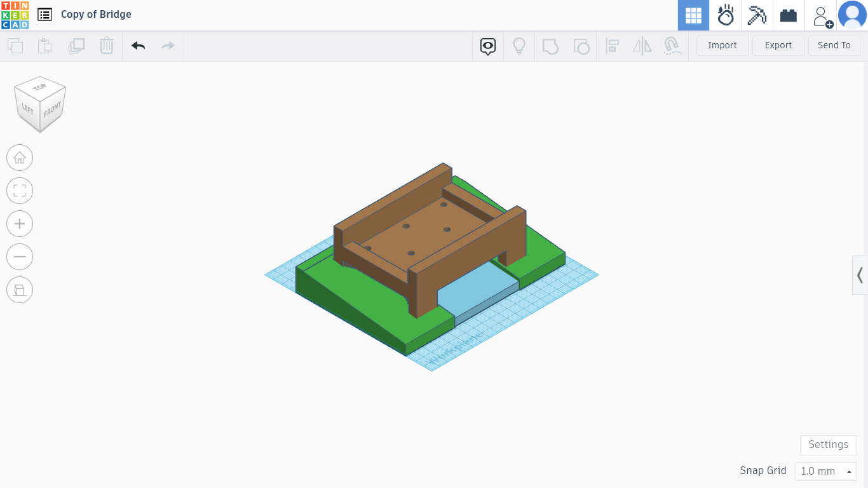Open the design menu list icon
Screen dimensions: 868x488
pyautogui.click(x=44, y=14)
